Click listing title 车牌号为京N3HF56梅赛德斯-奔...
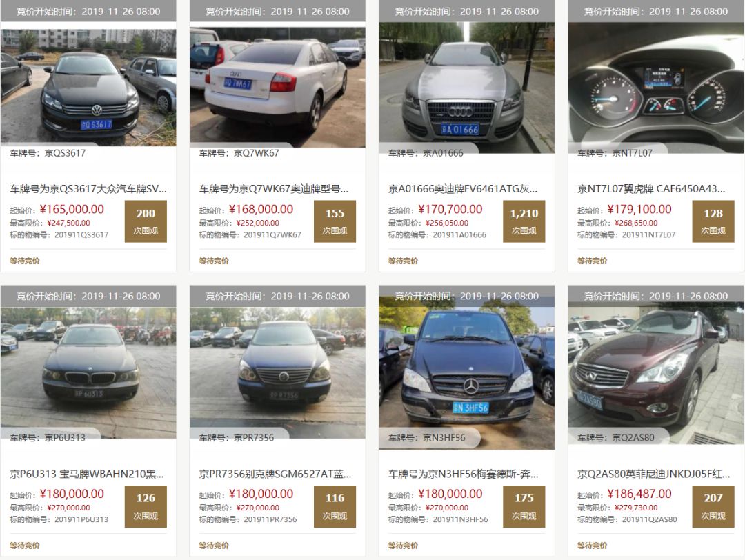Image resolution: width=745 pixels, height=560 pixels. tap(464, 474)
